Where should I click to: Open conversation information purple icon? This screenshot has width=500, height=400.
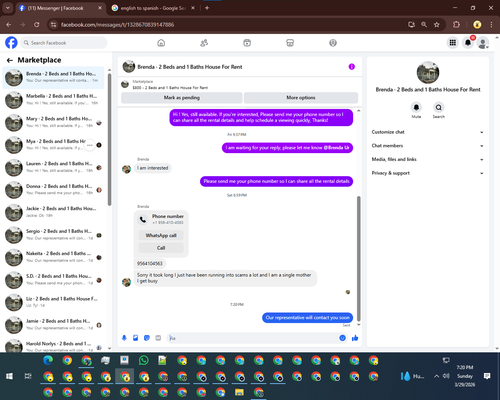352,67
